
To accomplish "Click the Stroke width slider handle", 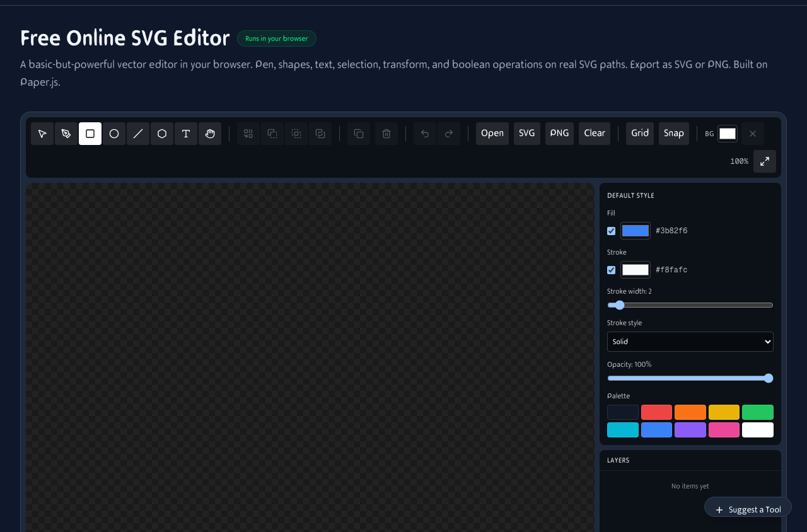I will coord(620,305).
